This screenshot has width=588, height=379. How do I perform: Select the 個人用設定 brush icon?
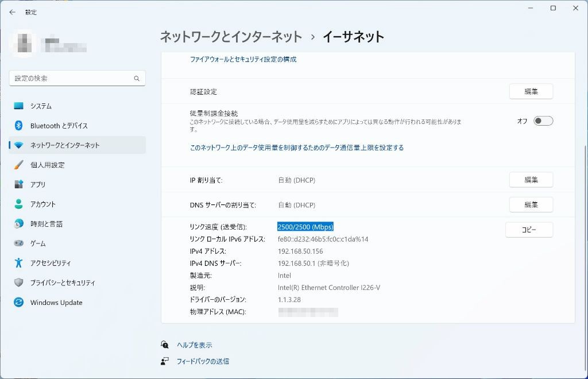tap(19, 165)
